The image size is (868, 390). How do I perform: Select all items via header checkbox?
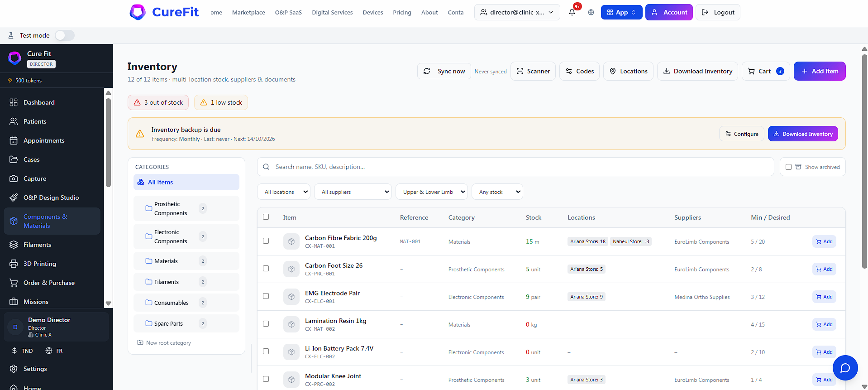click(266, 217)
